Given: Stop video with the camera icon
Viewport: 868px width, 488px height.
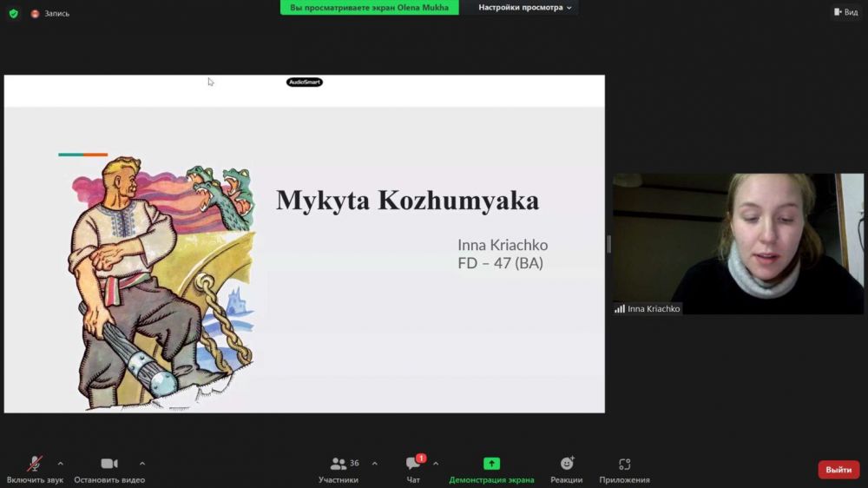Looking at the screenshot, I should coord(109,464).
